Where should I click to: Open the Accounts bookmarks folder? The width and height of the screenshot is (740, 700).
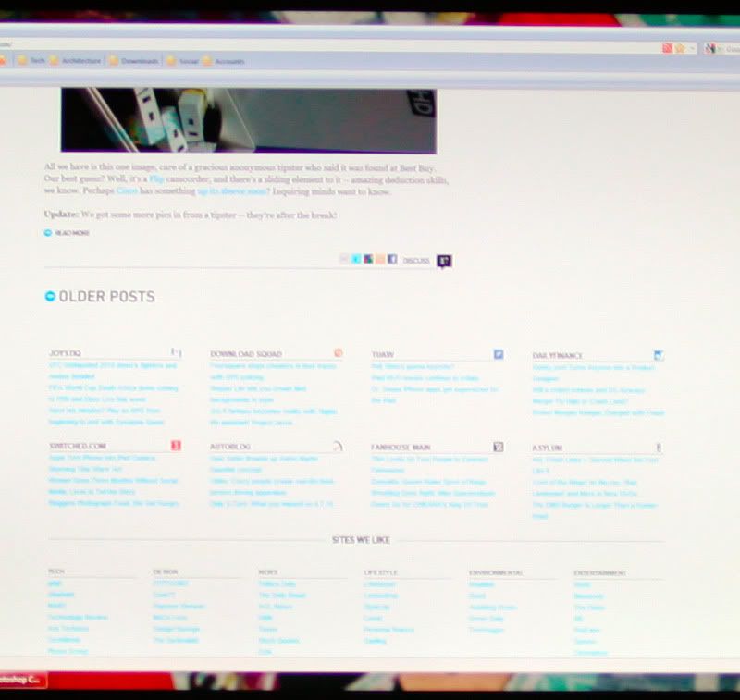point(224,61)
